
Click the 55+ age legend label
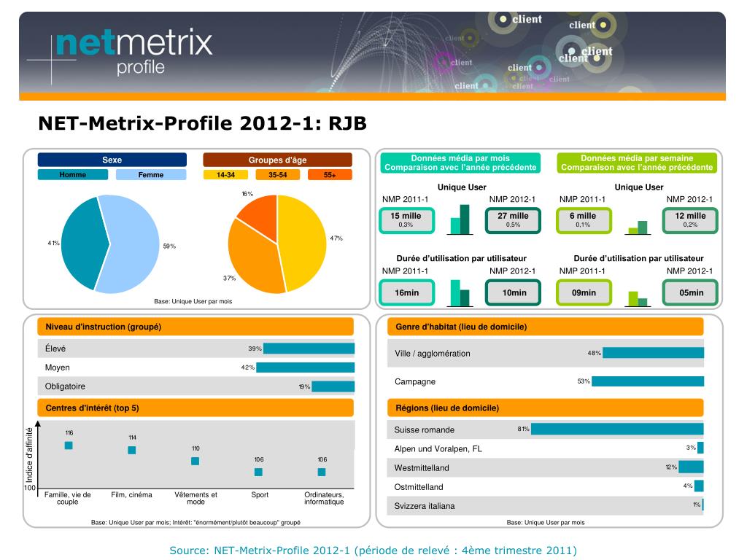pyautogui.click(x=330, y=175)
